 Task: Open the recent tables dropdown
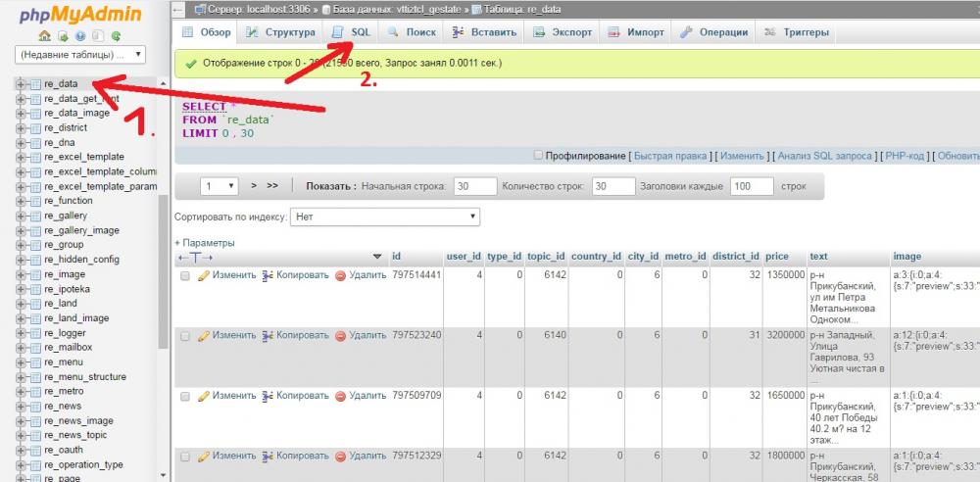coord(80,54)
